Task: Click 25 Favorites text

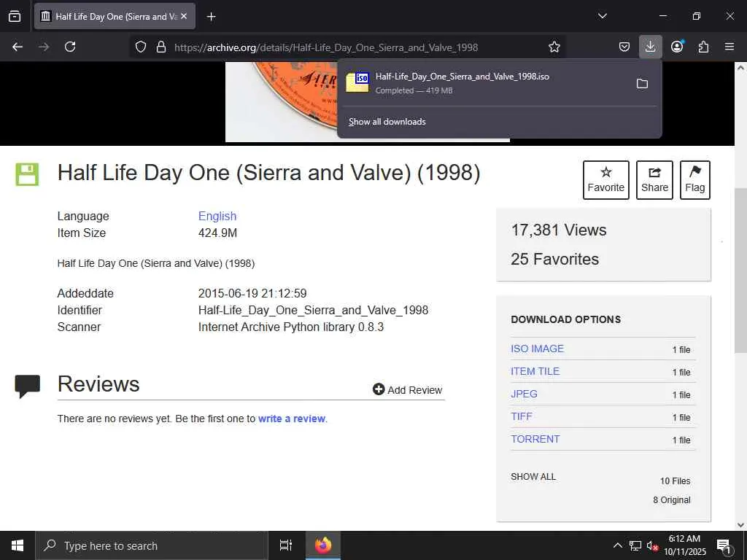Action: click(555, 259)
